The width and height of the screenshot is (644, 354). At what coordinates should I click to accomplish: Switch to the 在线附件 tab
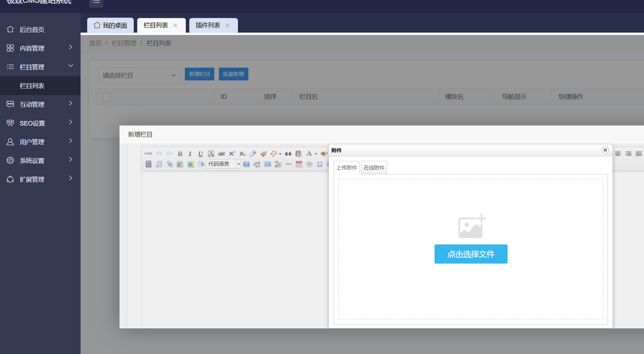(374, 168)
